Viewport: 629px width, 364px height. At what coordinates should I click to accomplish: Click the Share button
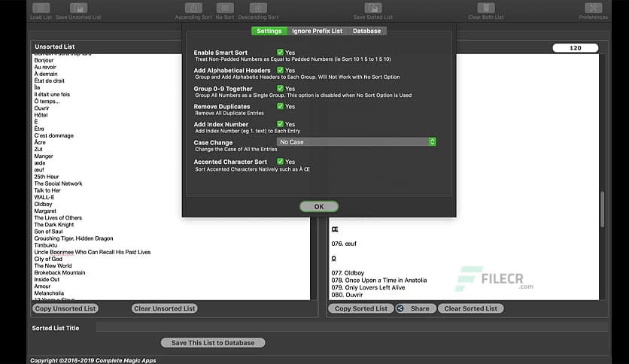point(415,308)
